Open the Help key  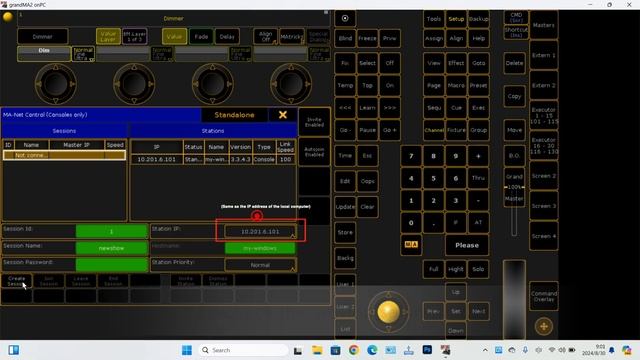pyautogui.click(x=478, y=38)
